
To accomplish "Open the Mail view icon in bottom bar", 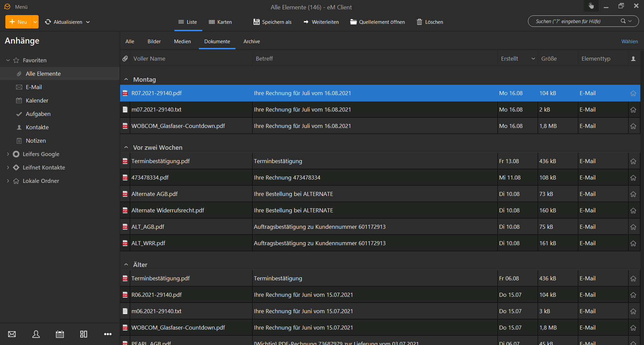I will click(12, 334).
